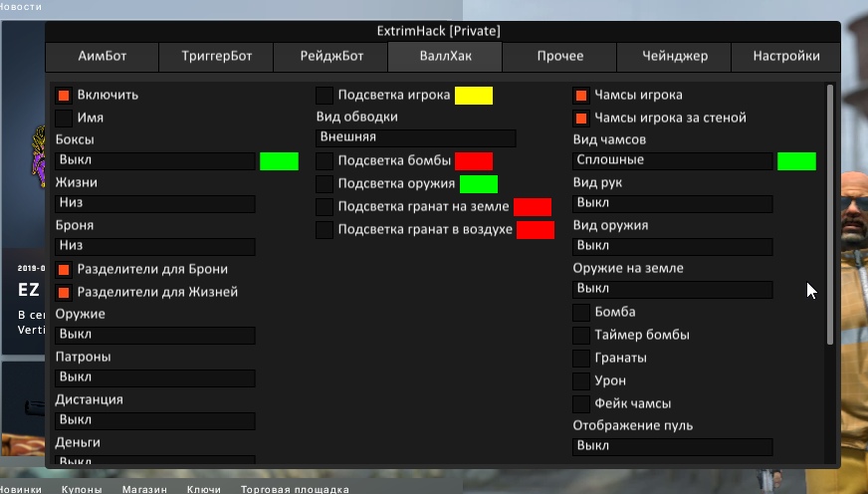Pick the green Боксы color swatch

(279, 161)
